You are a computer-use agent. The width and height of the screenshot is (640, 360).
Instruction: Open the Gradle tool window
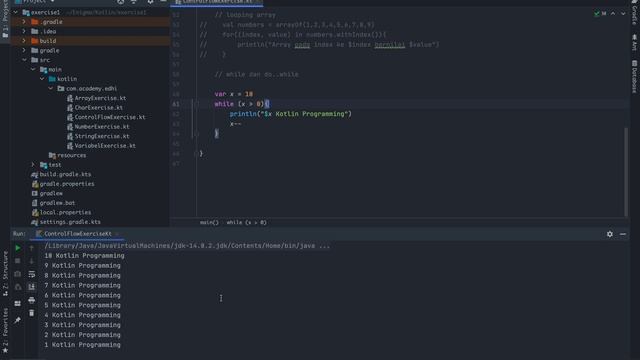click(634, 13)
